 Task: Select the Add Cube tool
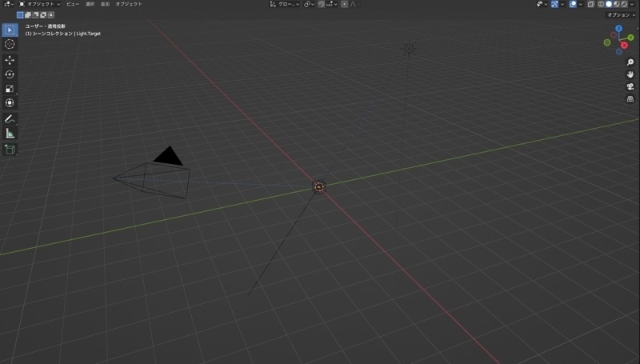pos(10,150)
